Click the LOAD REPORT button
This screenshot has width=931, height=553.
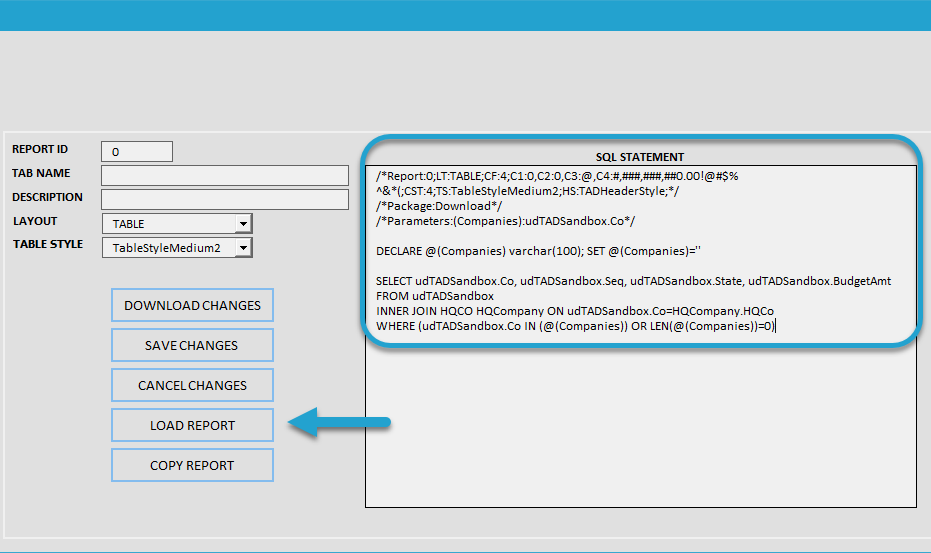click(192, 425)
